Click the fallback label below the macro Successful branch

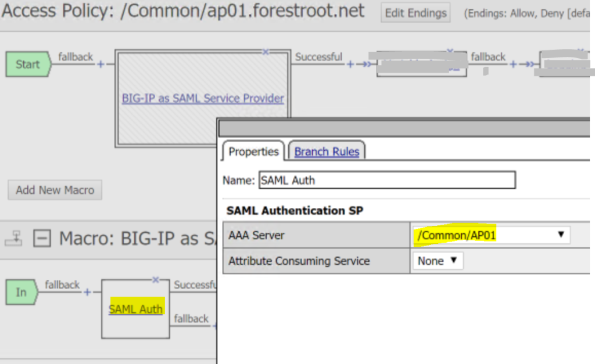[x=191, y=319]
